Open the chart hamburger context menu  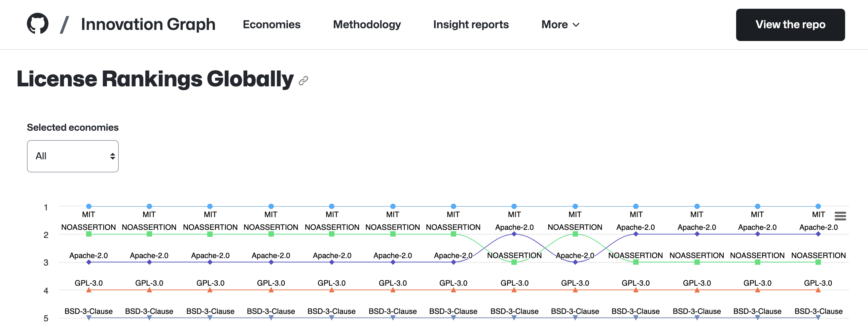tap(840, 216)
